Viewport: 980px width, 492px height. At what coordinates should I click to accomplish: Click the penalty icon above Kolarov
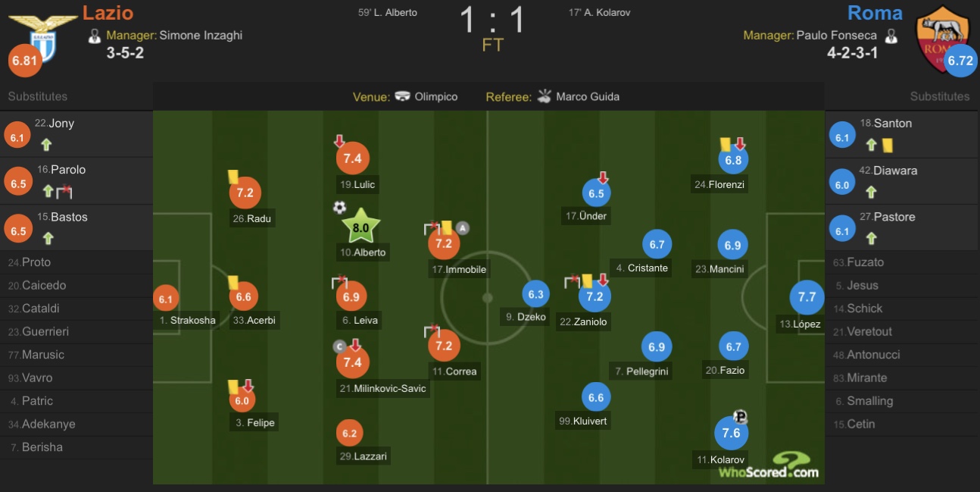pyautogui.click(x=741, y=416)
